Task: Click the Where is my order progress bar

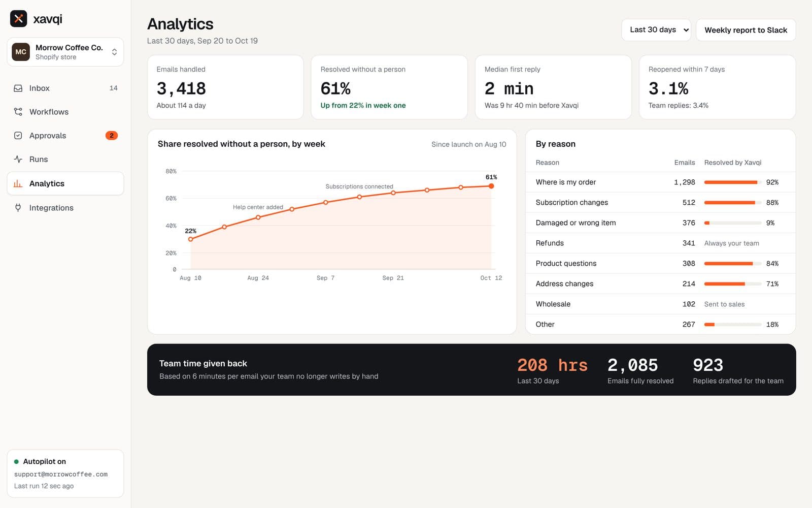Action: pos(733,182)
